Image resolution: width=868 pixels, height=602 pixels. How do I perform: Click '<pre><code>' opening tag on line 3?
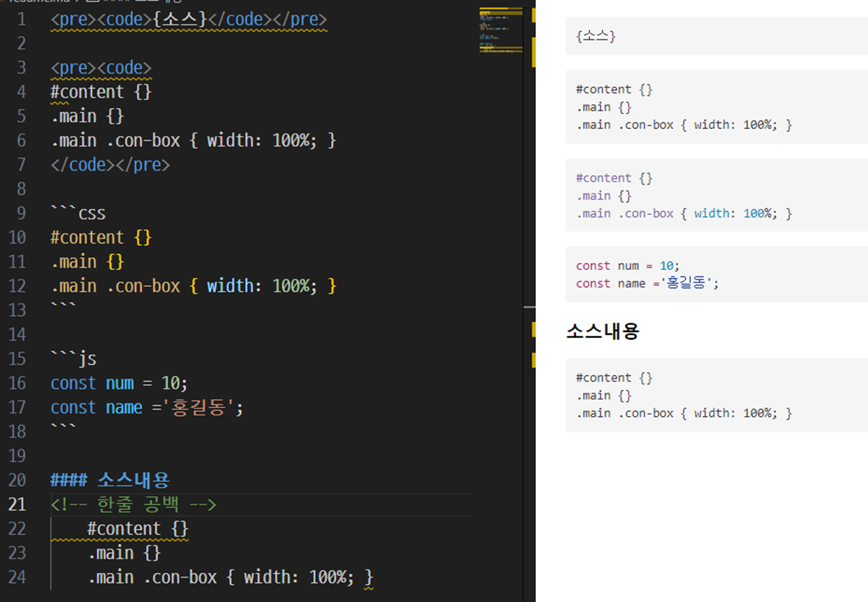click(101, 67)
